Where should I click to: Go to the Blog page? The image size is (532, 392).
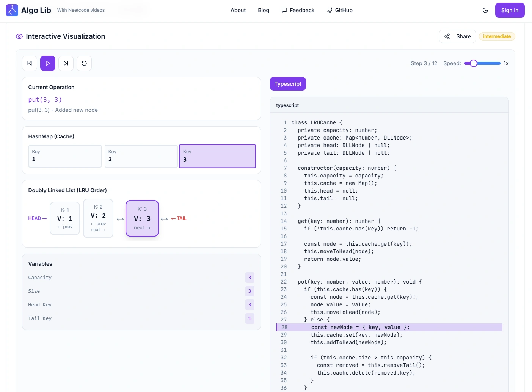tap(264, 10)
